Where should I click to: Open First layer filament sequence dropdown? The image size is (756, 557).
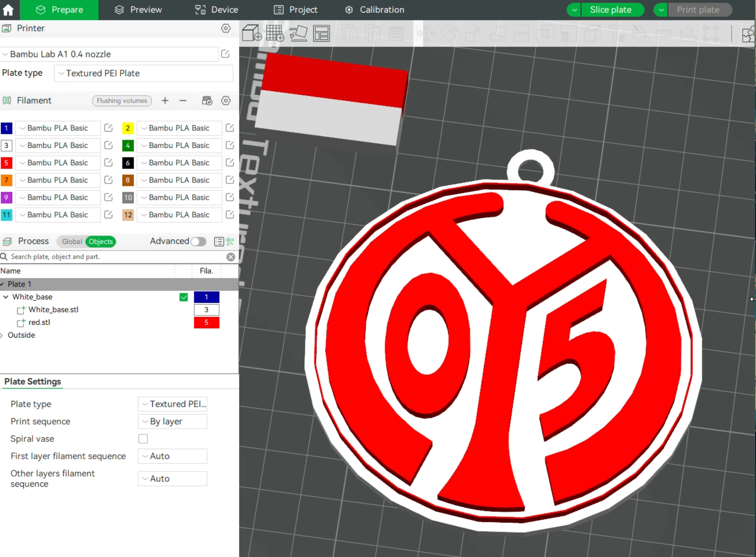click(172, 456)
